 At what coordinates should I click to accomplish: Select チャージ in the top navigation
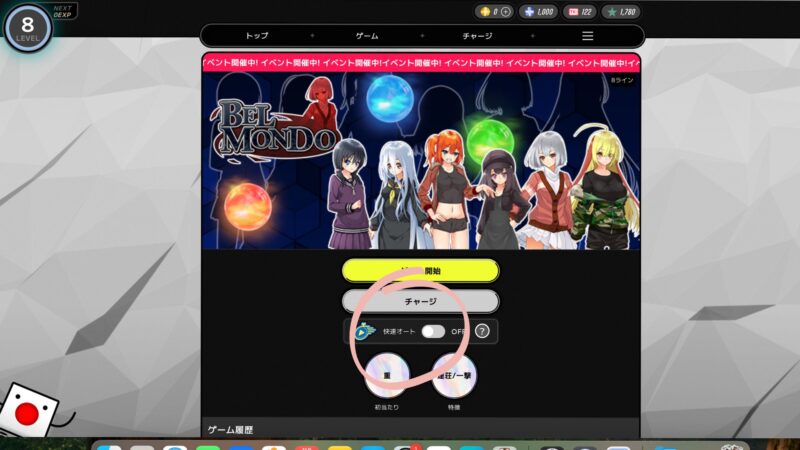point(477,36)
